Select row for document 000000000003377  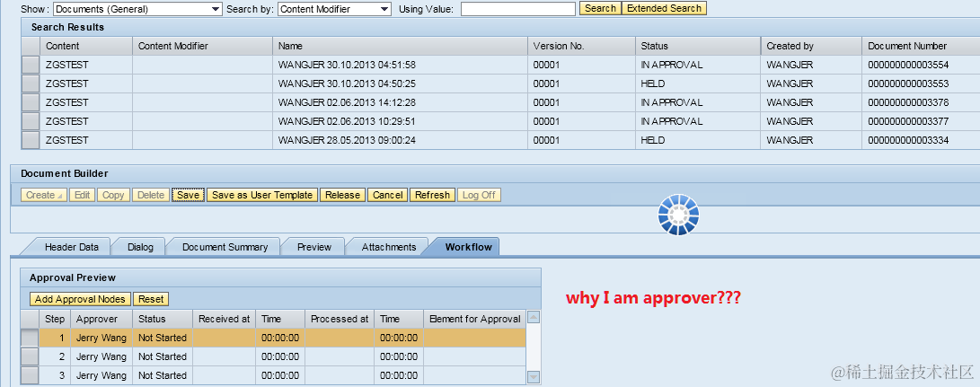(31, 121)
